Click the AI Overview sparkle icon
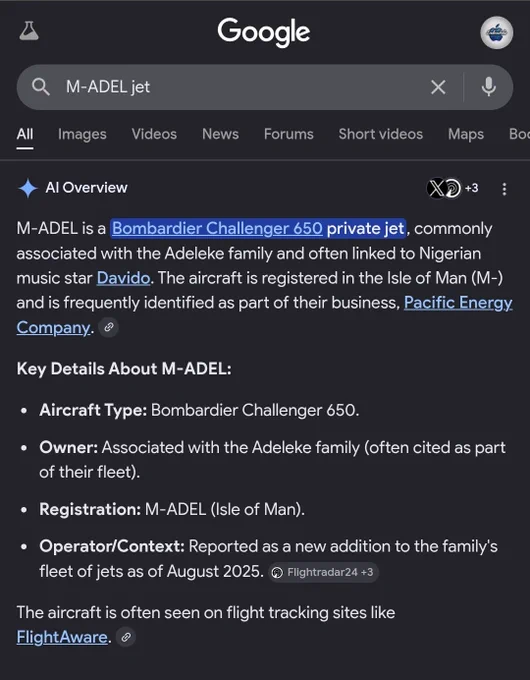Screen dimensions: 530x680 [28, 188]
